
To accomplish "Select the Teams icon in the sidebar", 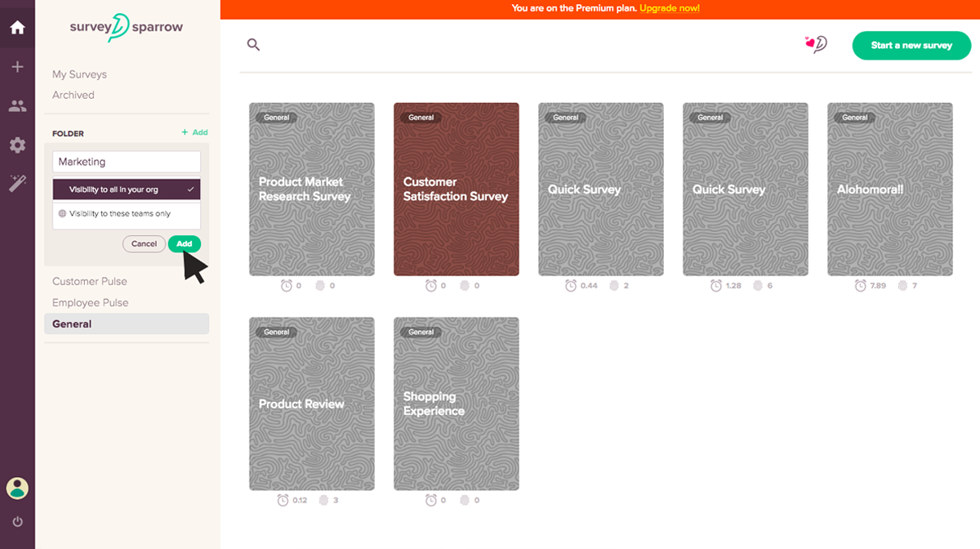I will point(17,106).
